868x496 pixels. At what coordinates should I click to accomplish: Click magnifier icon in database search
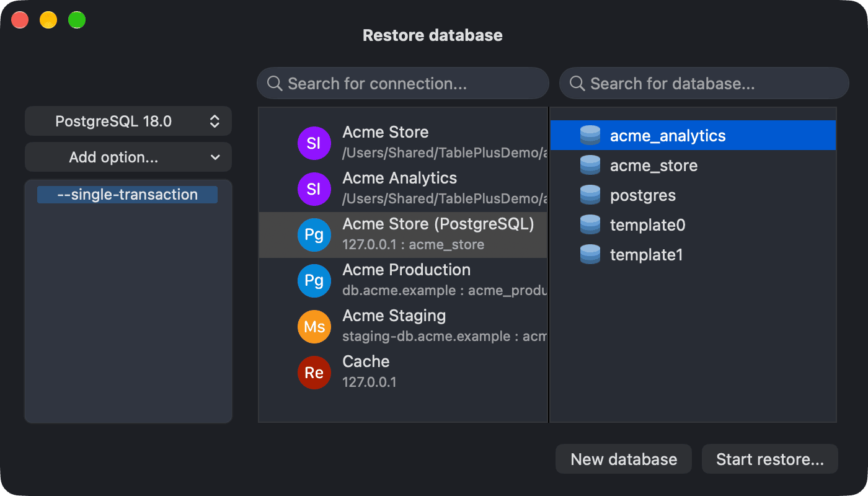click(577, 84)
